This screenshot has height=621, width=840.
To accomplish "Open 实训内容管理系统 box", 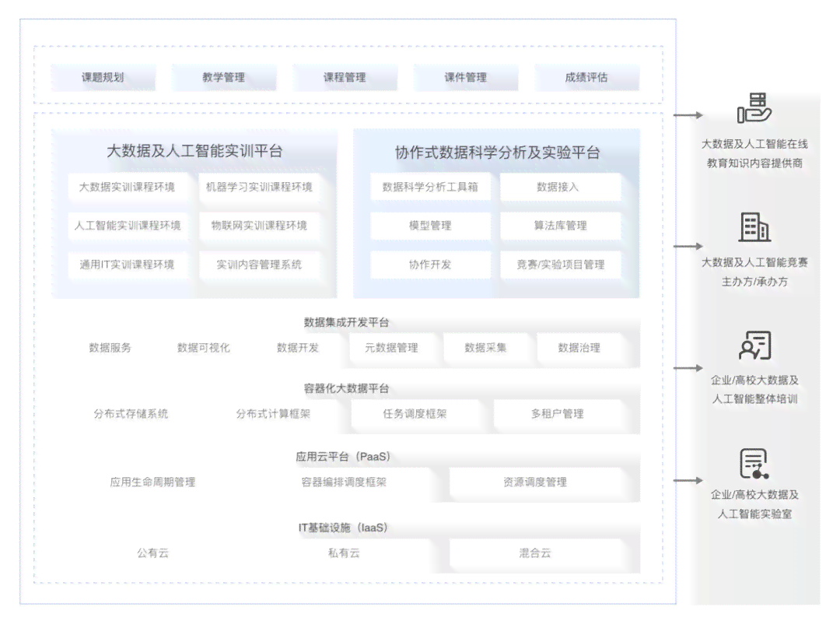I will [259, 265].
